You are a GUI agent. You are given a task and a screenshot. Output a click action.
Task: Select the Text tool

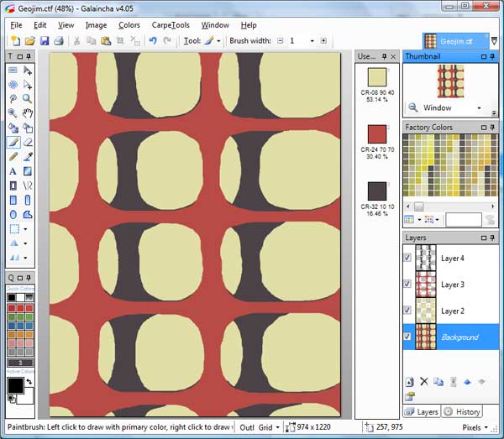[x=13, y=170]
